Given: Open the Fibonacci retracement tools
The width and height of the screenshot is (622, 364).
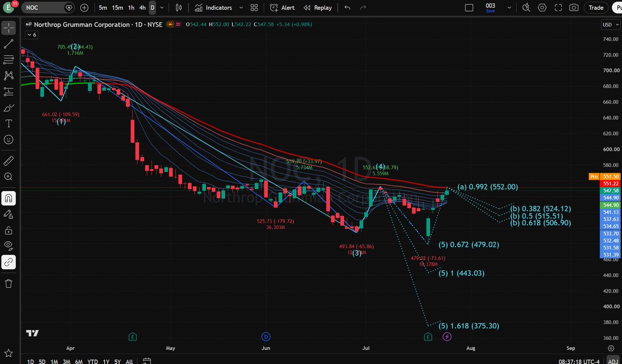Looking at the screenshot, I should 8,59.
